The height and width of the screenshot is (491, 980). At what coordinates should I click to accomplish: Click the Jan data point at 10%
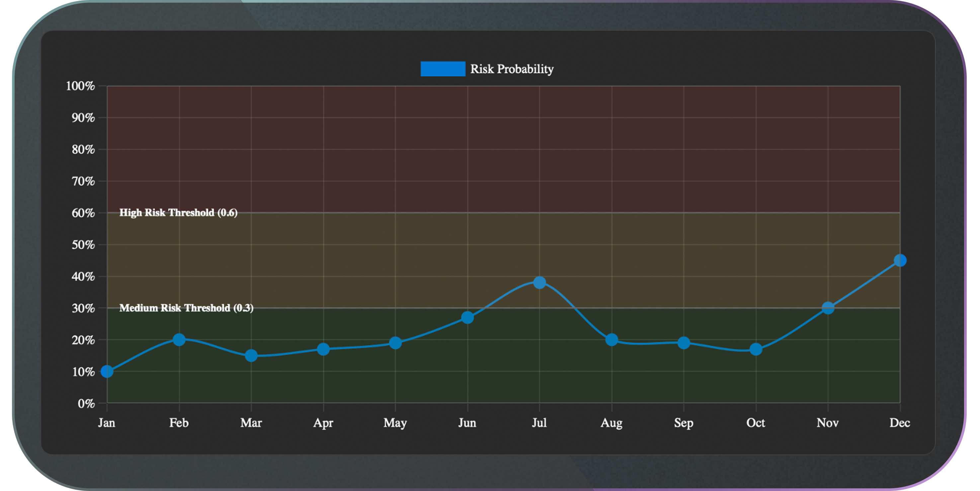tap(107, 371)
